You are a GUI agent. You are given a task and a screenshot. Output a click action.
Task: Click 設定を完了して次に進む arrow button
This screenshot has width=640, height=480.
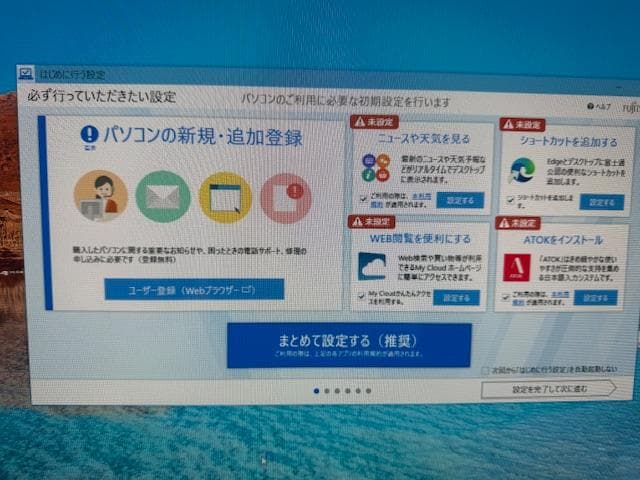click(549, 389)
